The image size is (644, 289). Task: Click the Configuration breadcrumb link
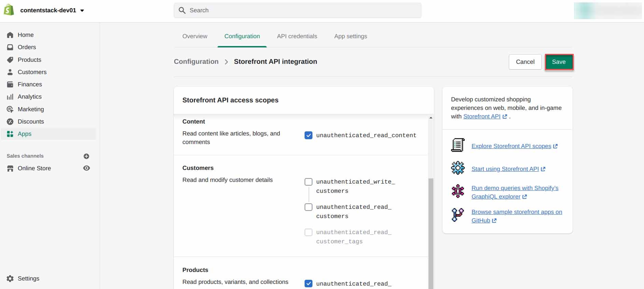(x=196, y=62)
